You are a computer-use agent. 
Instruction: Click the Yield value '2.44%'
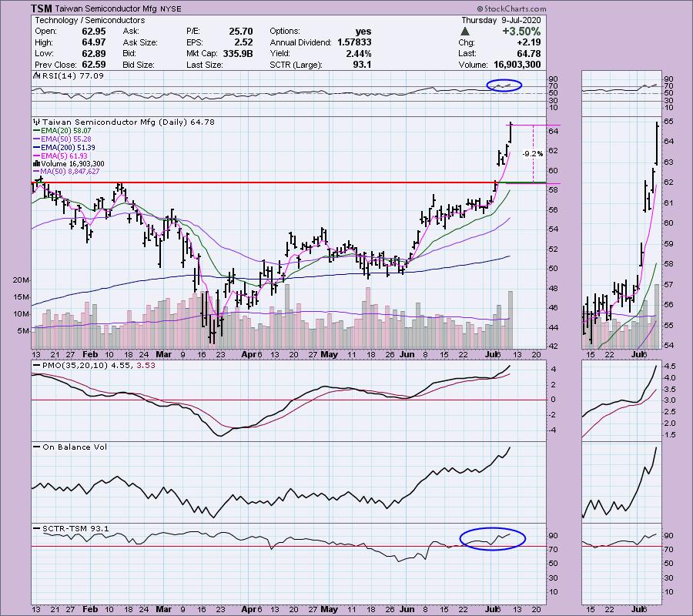tap(358, 53)
